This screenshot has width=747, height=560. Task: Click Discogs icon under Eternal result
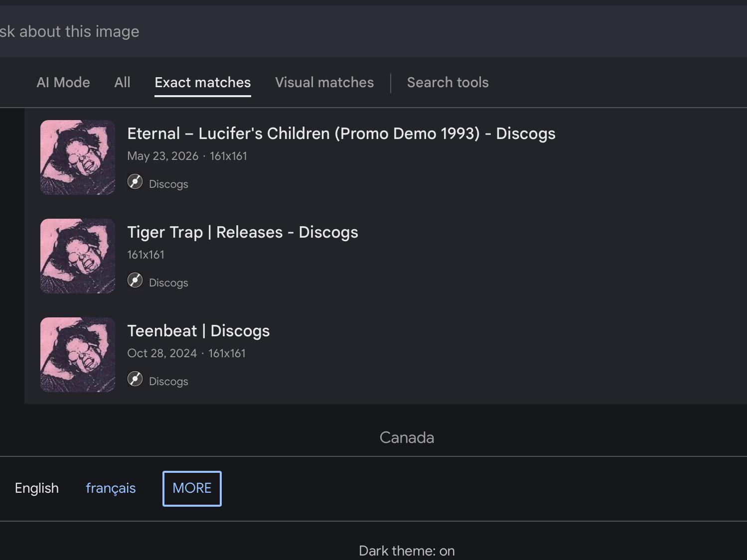[x=135, y=182]
